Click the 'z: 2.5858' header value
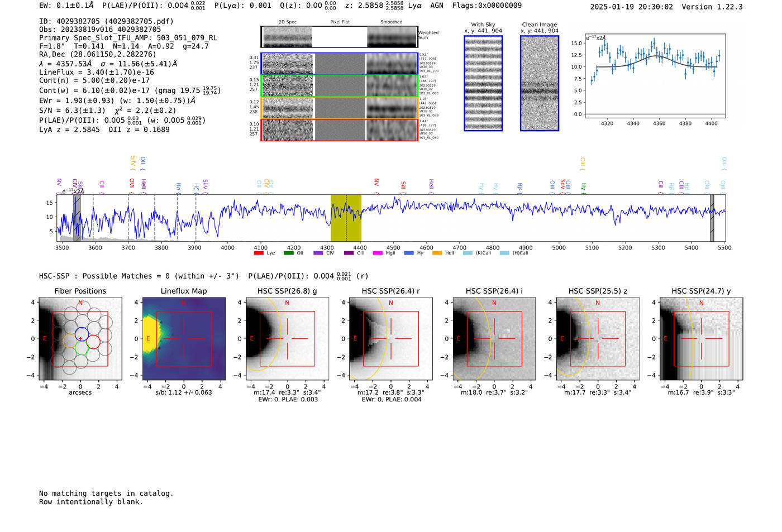782x532 pixels. pos(375,6)
